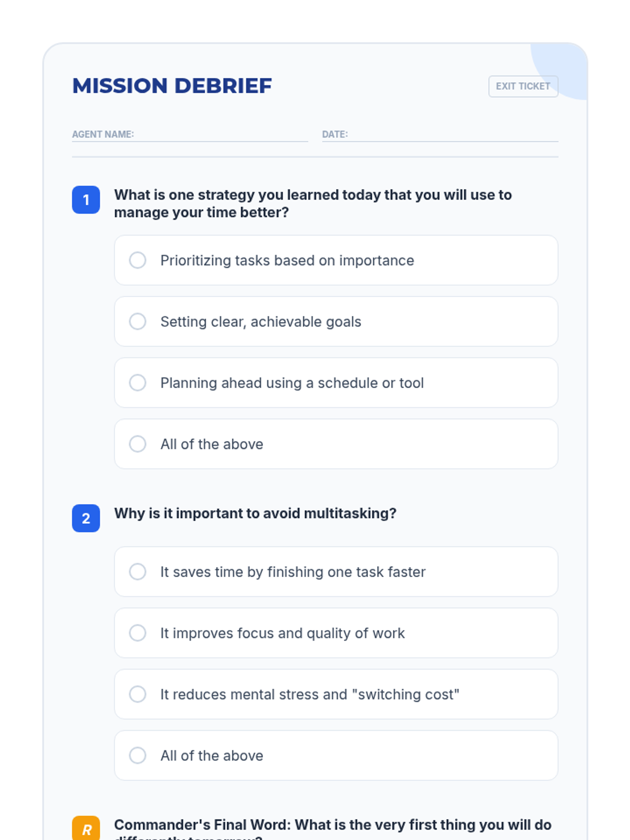Select "It improves focus and quality of work"
Screen dimensions: 630x840
pyautogui.click(x=138, y=633)
